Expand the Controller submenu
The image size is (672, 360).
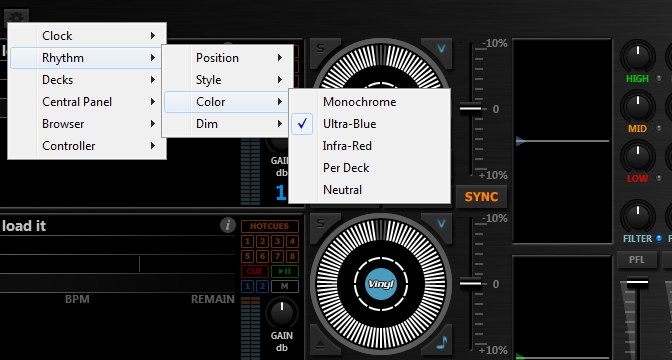pyautogui.click(x=87, y=146)
